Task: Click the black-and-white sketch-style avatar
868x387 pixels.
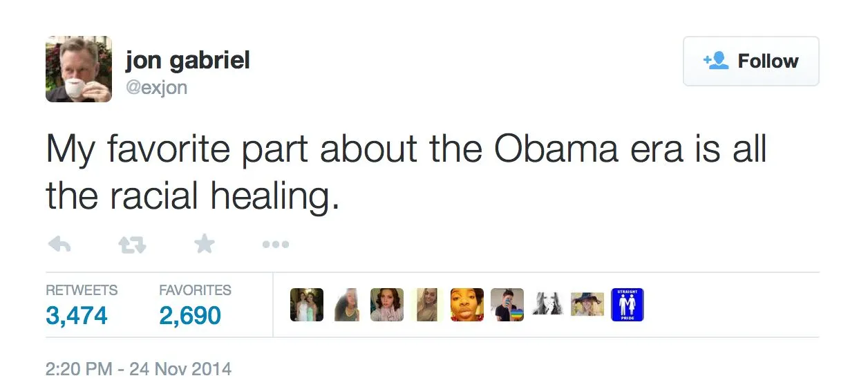Action: point(547,305)
